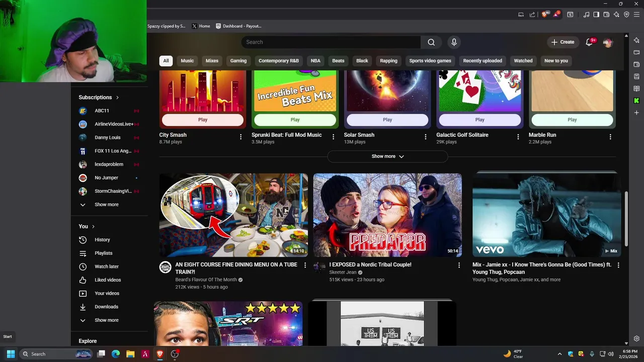Open options menu for Nordic Tribal Couple video
This screenshot has width=644, height=362.
click(459, 265)
